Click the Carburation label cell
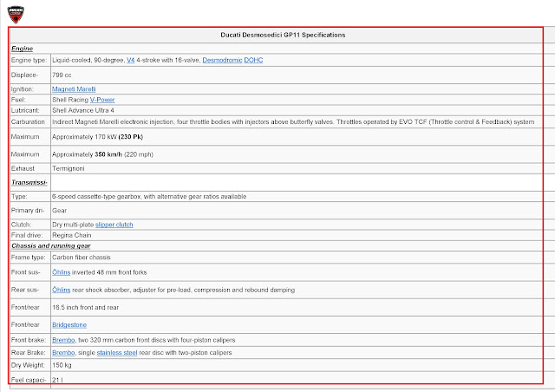Image resolution: width=555 pixels, height=392 pixels. (30, 121)
